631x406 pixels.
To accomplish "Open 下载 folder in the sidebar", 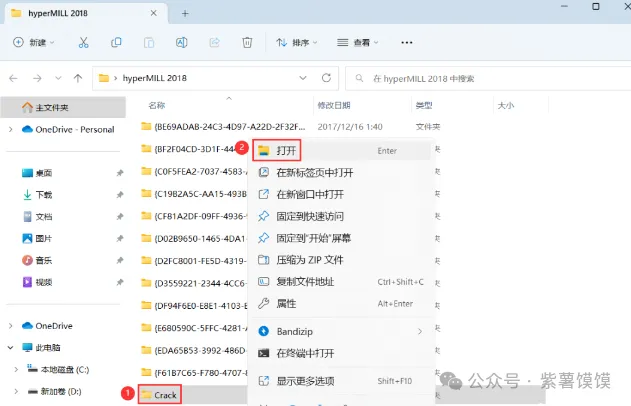I will pos(44,194).
